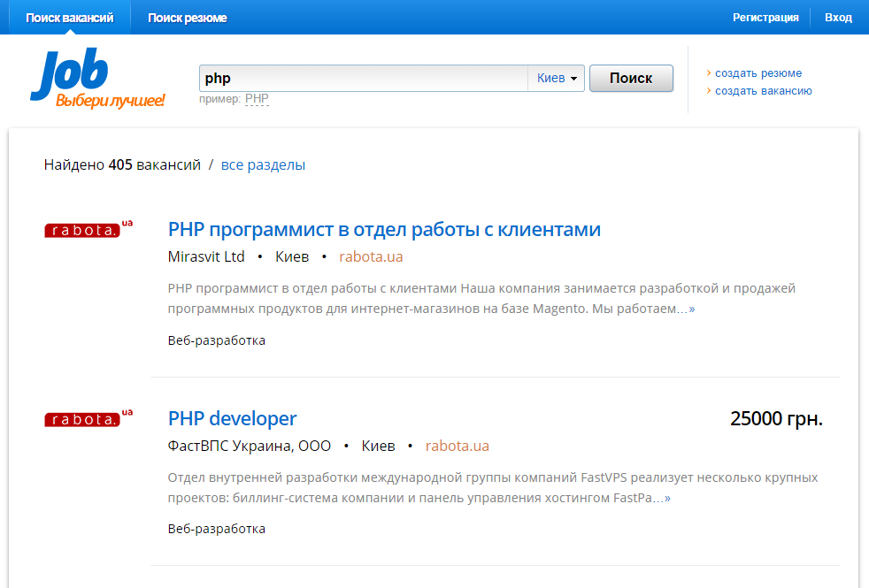The width and height of the screenshot is (869, 588).
Task: Open the PHP developer vacancy title
Action: pos(232,418)
